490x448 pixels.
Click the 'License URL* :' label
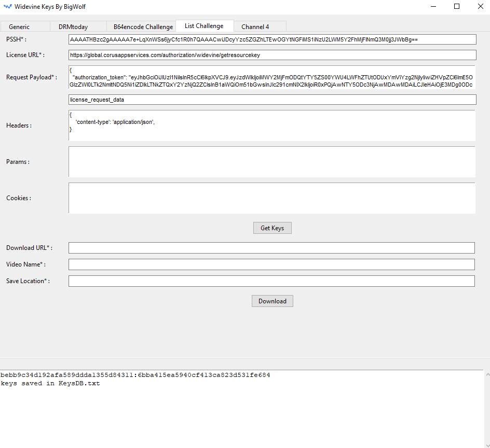[25, 55]
